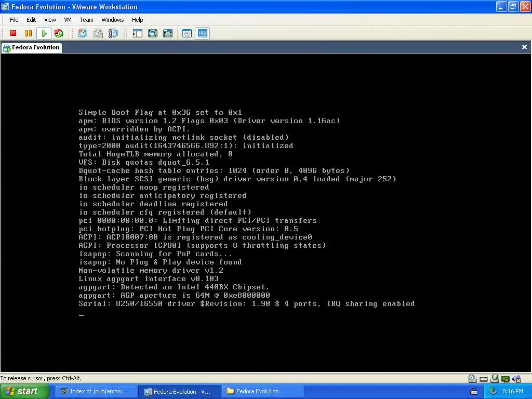The image size is (532, 399).
Task: Click 'isapnp: Scanning for PnP cards...' line
Action: point(155,254)
